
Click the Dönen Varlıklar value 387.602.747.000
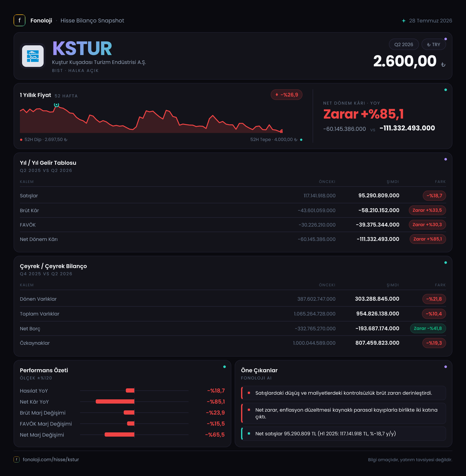pos(316,299)
